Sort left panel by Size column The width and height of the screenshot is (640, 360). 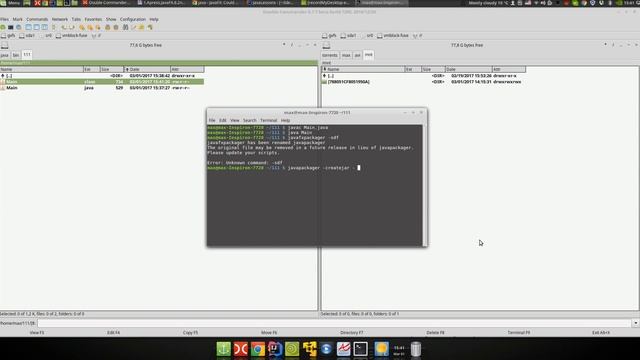(x=111, y=69)
